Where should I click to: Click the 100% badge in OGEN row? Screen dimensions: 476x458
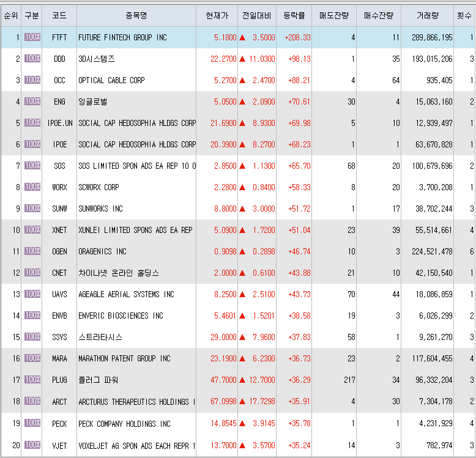tap(32, 251)
